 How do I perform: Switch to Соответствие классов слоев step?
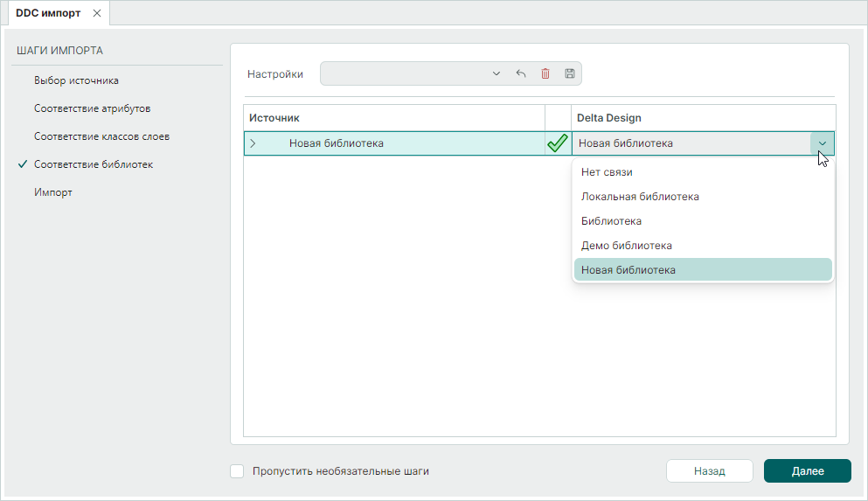[x=101, y=136]
